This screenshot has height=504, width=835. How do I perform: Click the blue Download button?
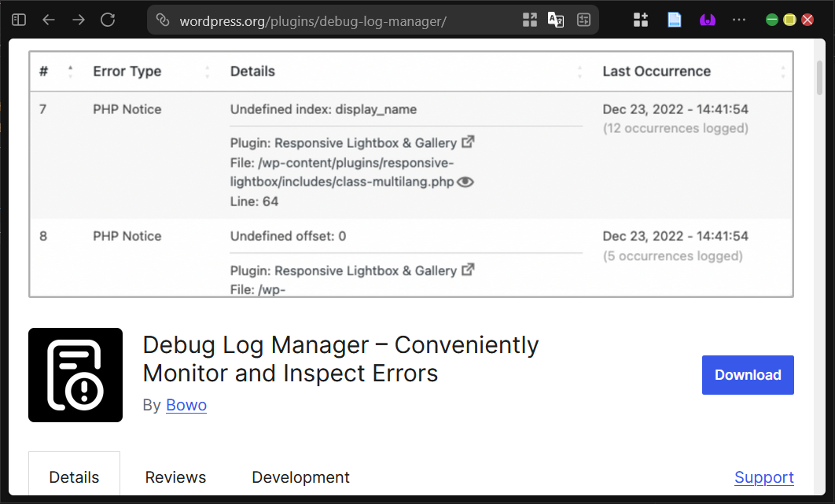click(748, 375)
